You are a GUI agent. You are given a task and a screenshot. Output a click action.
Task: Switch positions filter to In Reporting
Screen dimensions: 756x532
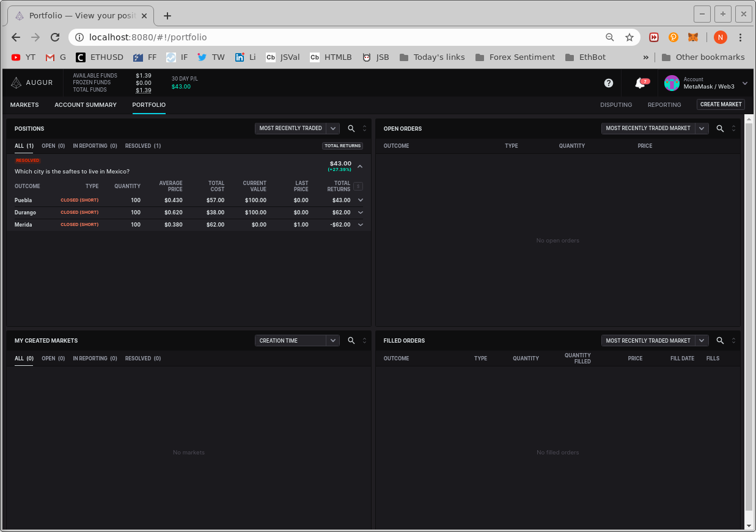(x=95, y=146)
